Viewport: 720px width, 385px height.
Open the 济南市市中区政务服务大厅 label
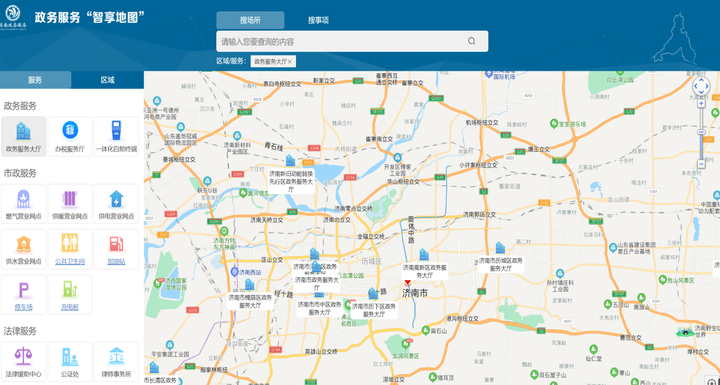(x=320, y=308)
